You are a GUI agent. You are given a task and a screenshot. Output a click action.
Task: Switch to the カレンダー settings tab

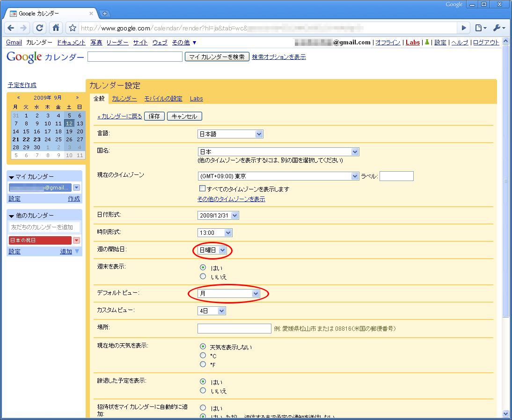click(124, 99)
